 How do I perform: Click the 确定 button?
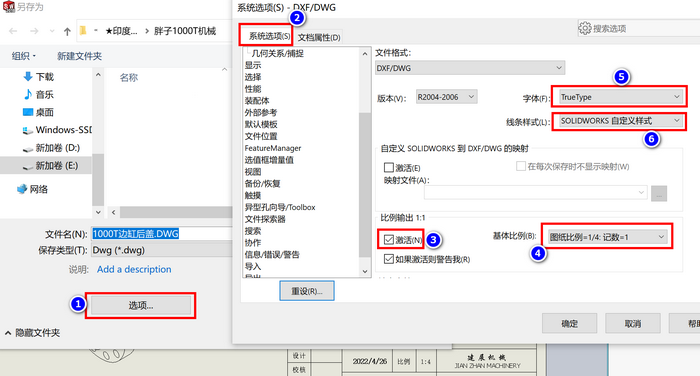click(570, 323)
